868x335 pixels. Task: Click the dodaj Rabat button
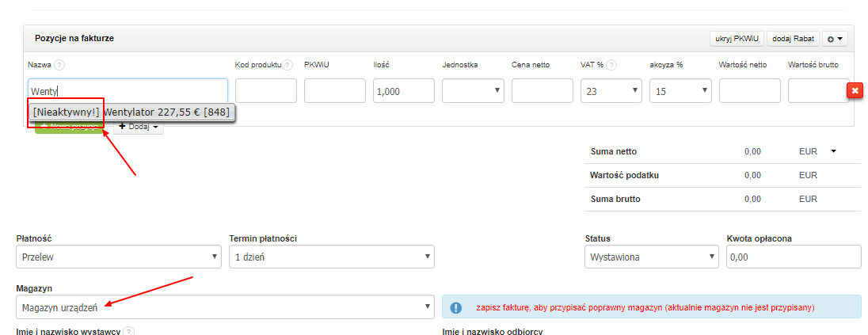tap(793, 38)
